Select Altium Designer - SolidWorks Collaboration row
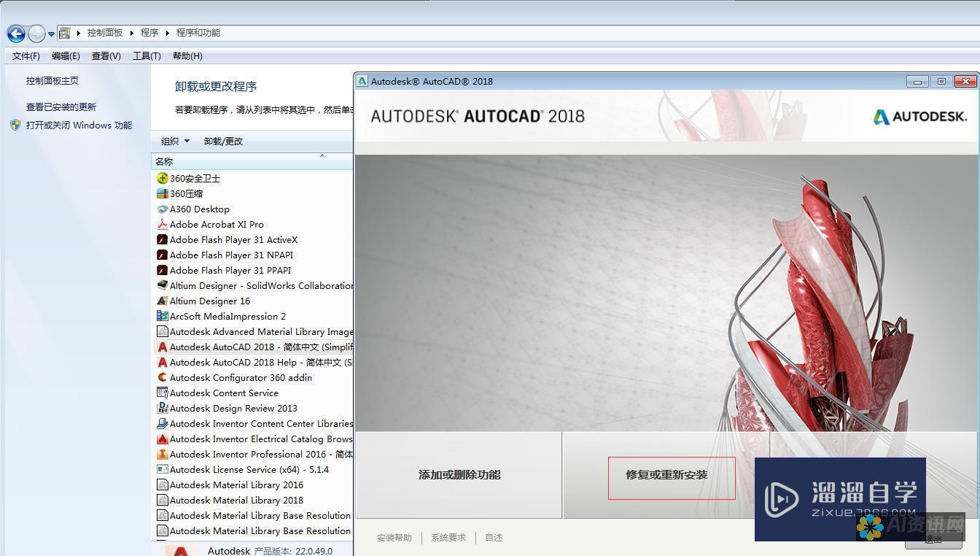The width and height of the screenshot is (980, 556). [254, 285]
